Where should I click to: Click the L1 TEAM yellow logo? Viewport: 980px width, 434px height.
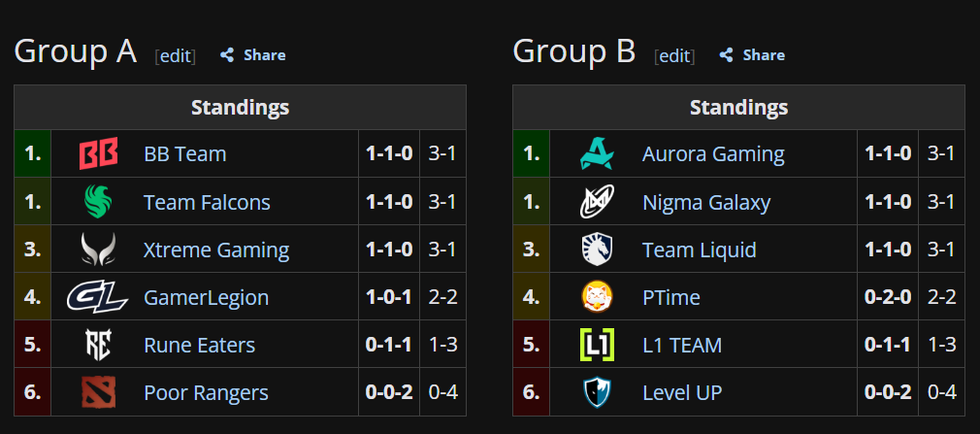(x=597, y=345)
